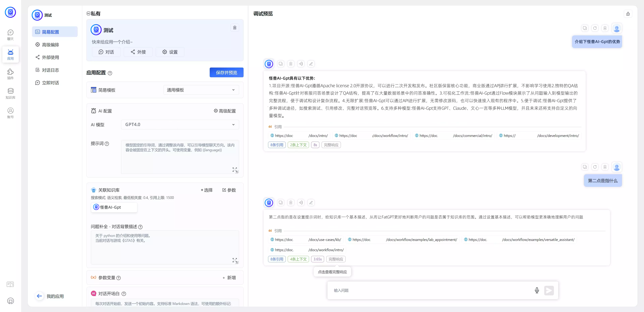Clear the debug preview chat history
Screen dimensions: 644x312
pos(628,14)
